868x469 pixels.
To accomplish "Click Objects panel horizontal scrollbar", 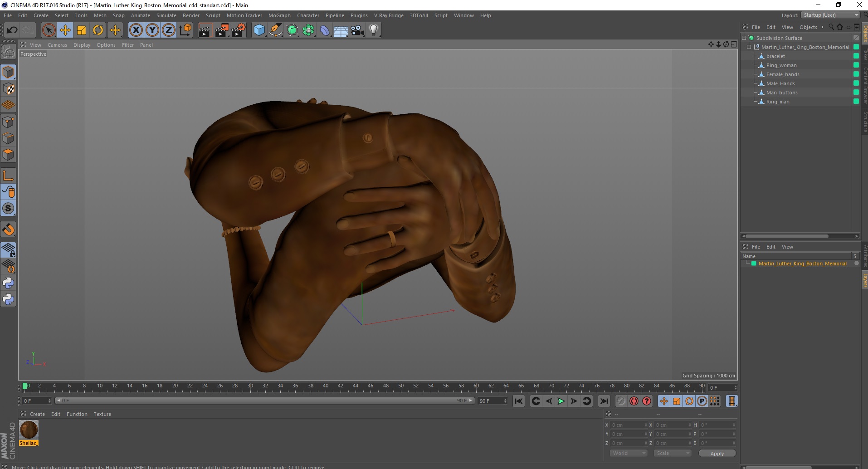I will pos(787,236).
